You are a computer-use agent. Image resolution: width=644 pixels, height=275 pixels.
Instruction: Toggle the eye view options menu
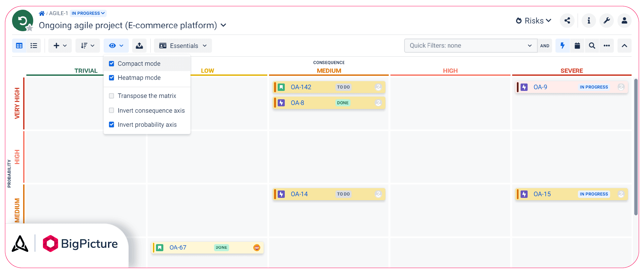(116, 46)
